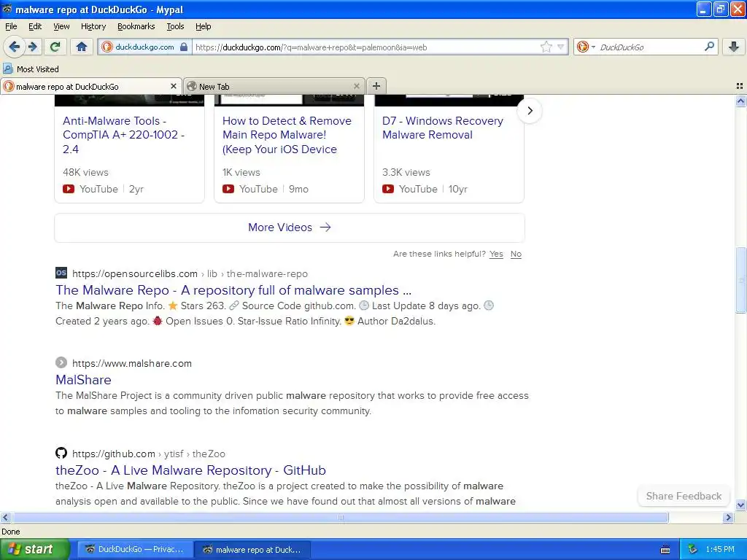Switch to the New Tab tab
The width and height of the screenshot is (747, 560).
274,86
